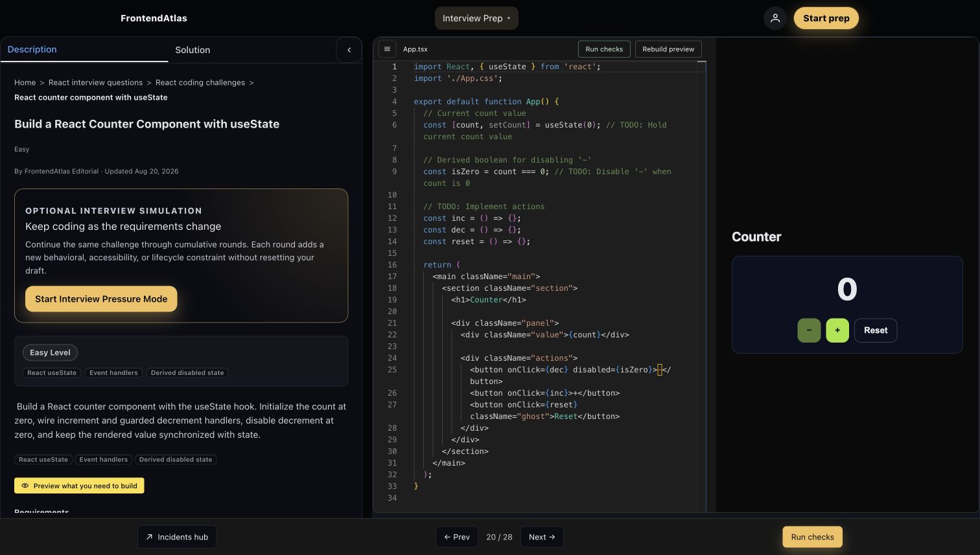Screen dimensions: 980x555
Task: Click the Event handlers tag under Easy Level
Action: pos(113,372)
